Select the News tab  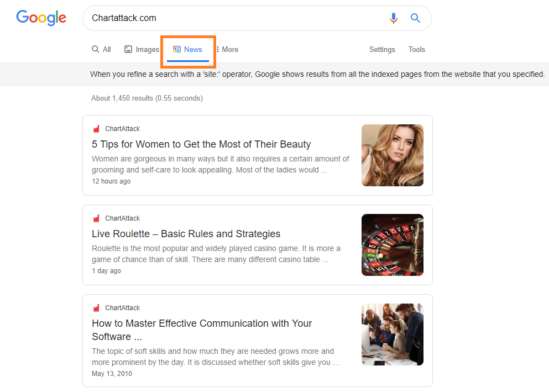[x=187, y=49]
